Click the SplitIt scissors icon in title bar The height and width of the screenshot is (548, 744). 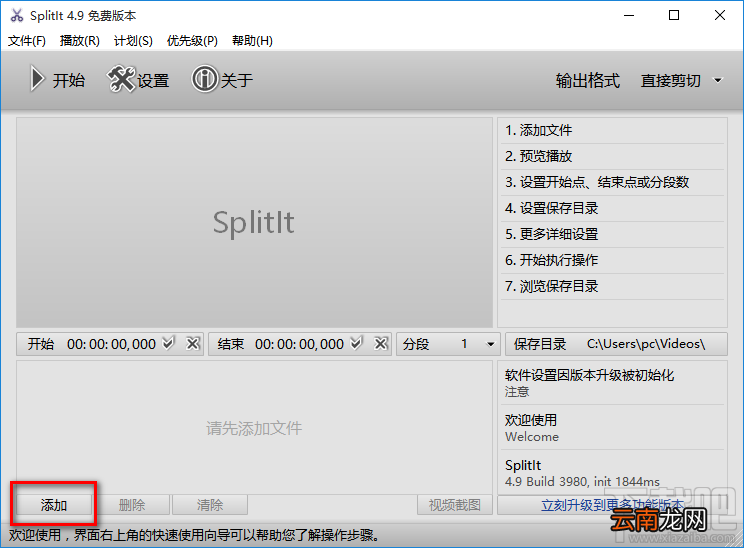click(17, 16)
